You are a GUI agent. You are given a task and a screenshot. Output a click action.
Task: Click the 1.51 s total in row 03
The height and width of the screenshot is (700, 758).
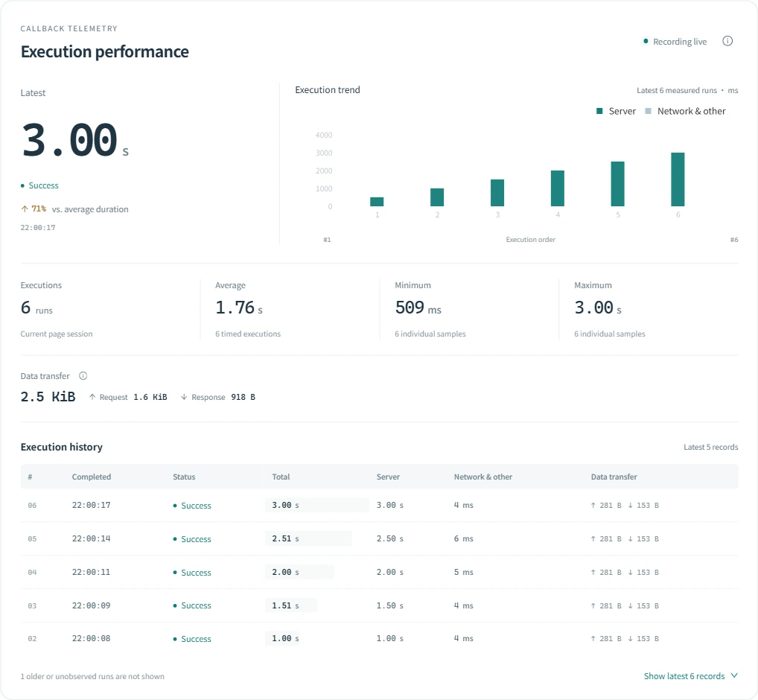pyautogui.click(x=285, y=605)
